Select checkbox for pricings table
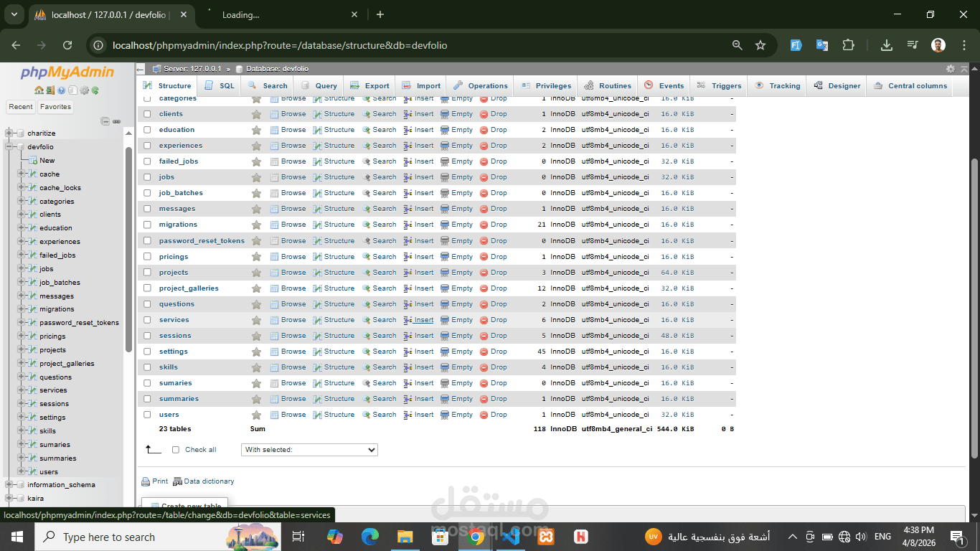980x551 pixels. coord(147,257)
